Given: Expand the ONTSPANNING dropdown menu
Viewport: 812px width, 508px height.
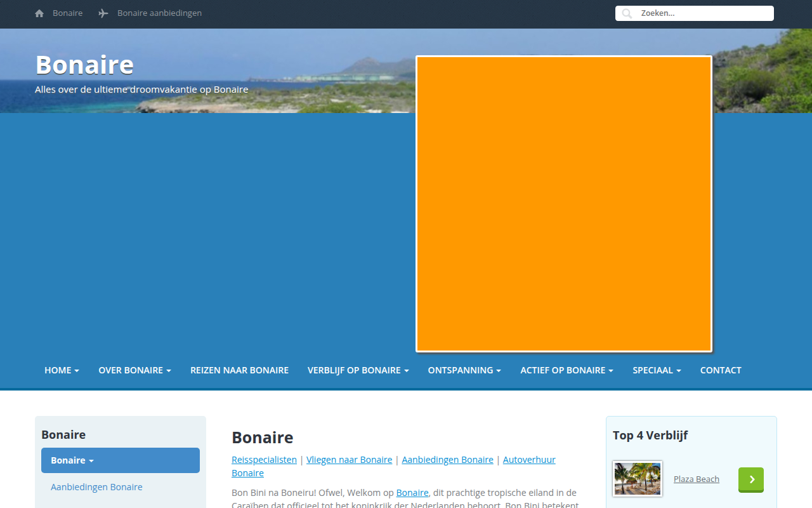Looking at the screenshot, I should (464, 370).
